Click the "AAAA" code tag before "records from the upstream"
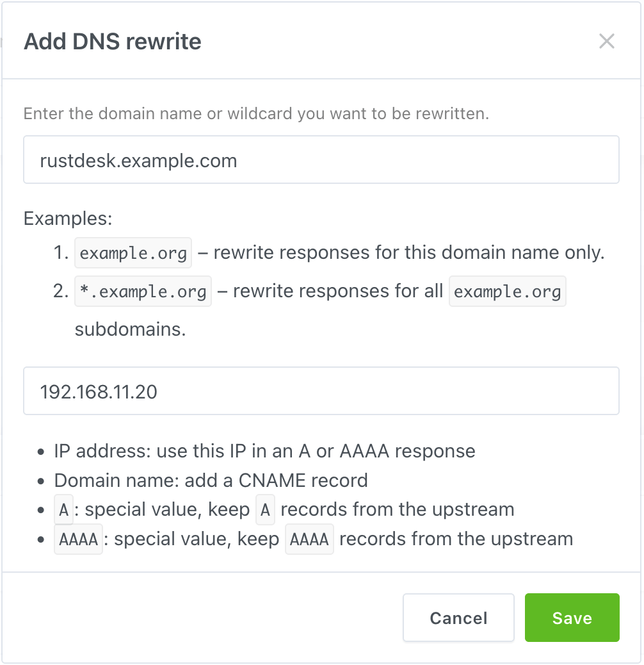This screenshot has width=644, height=665. pos(309,539)
